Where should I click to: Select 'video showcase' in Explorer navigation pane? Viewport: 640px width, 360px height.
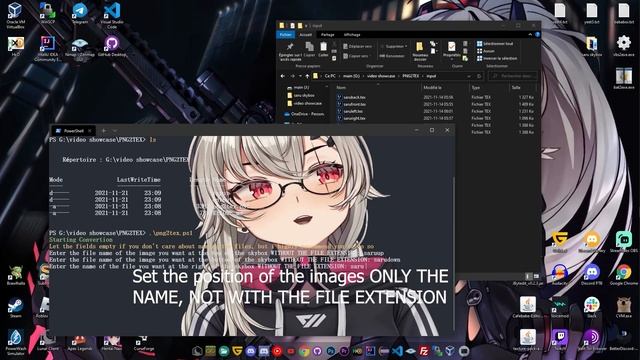304,104
